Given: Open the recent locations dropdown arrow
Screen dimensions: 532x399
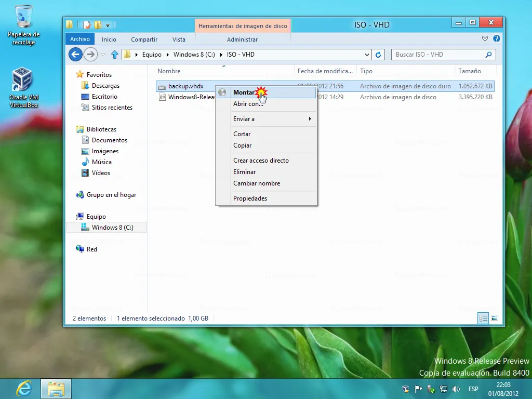Looking at the screenshot, I should coord(103,54).
